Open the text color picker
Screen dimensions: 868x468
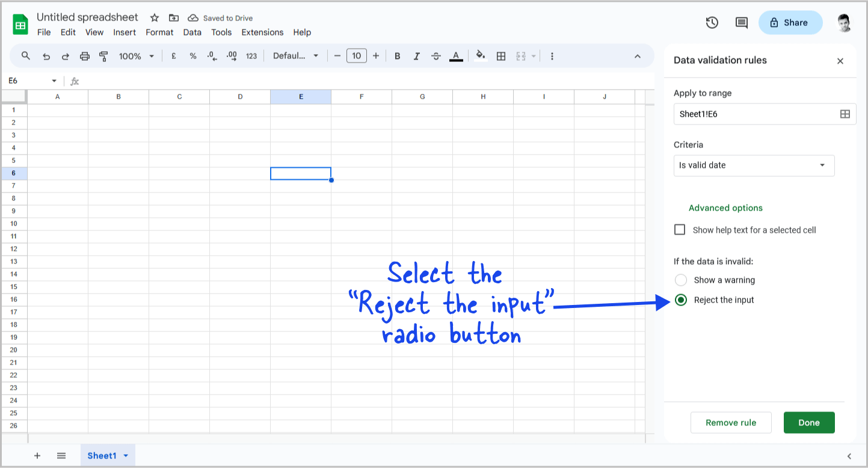pyautogui.click(x=456, y=55)
